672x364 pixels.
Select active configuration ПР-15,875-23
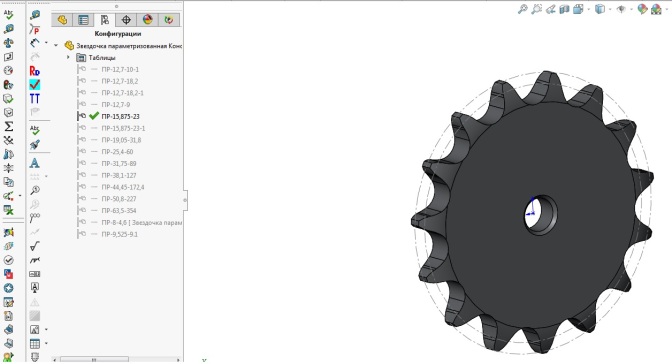tap(120, 116)
